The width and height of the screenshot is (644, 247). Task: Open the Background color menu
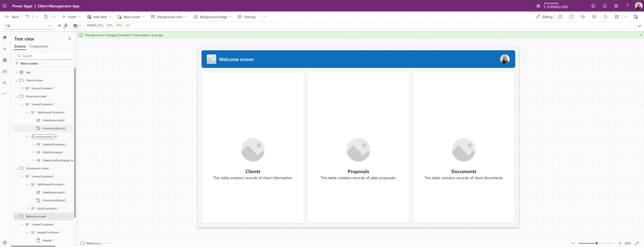coord(169,17)
